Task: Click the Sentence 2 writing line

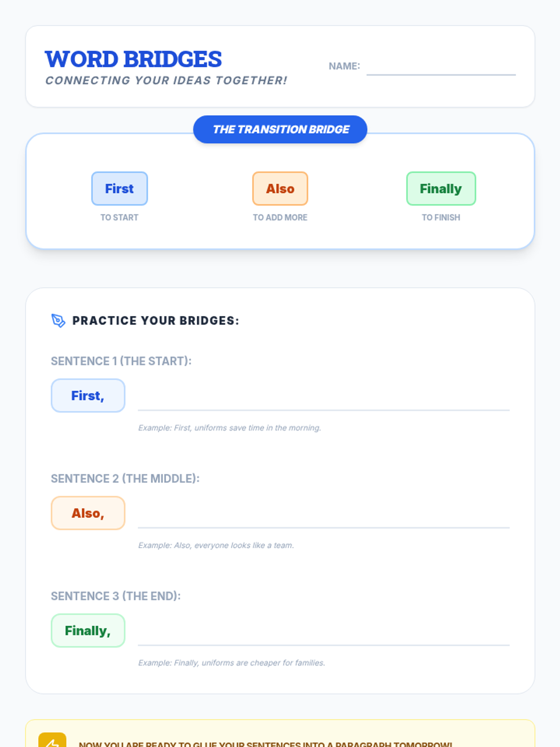Action: (x=323, y=519)
